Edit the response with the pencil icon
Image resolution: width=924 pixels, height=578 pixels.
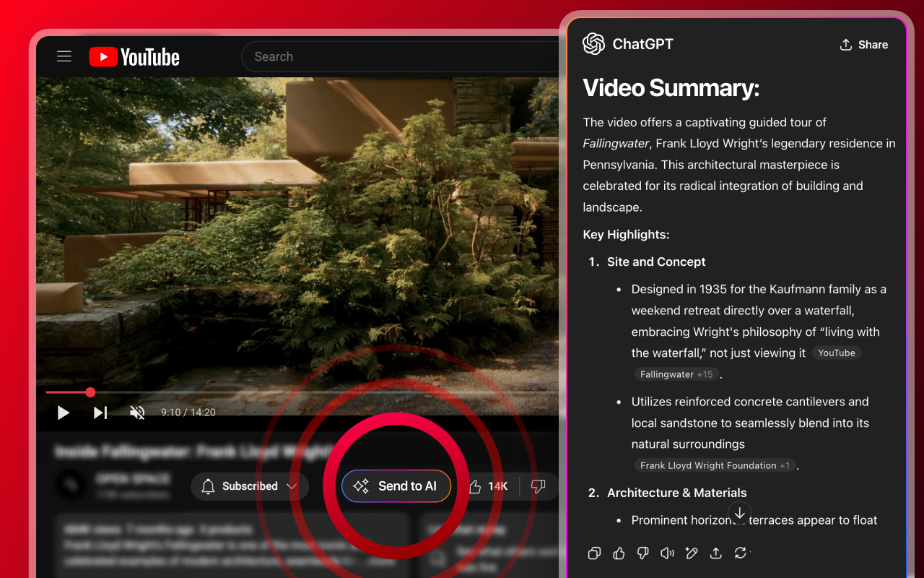tap(692, 553)
